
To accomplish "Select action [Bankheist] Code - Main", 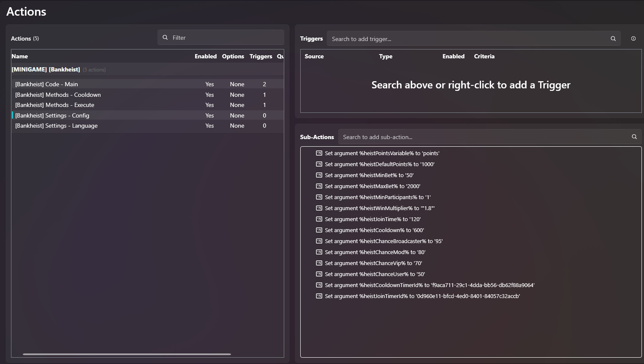I will point(147,84).
